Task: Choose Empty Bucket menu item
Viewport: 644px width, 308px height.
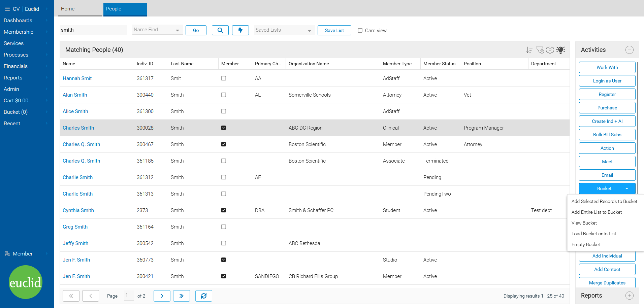Action: (586, 244)
